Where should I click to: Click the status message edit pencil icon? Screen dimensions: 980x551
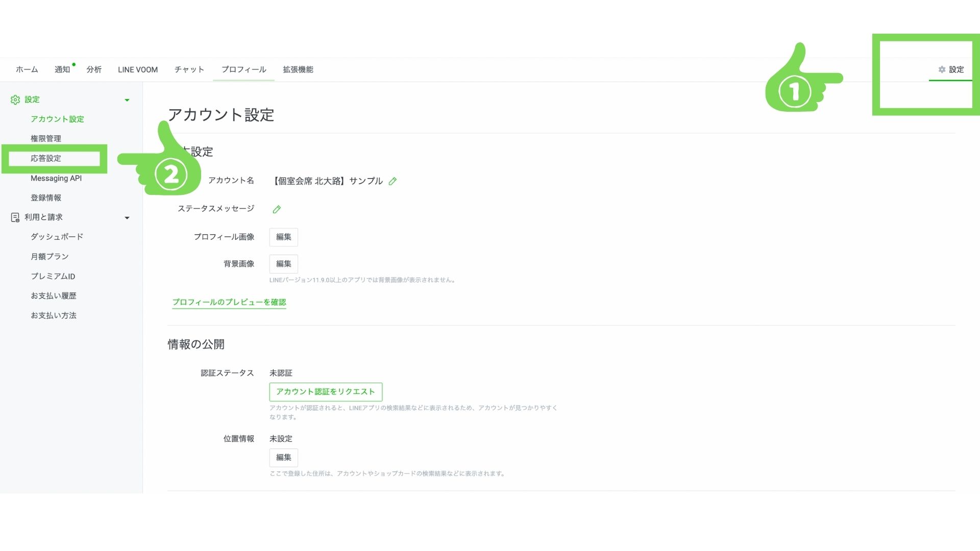tap(277, 209)
